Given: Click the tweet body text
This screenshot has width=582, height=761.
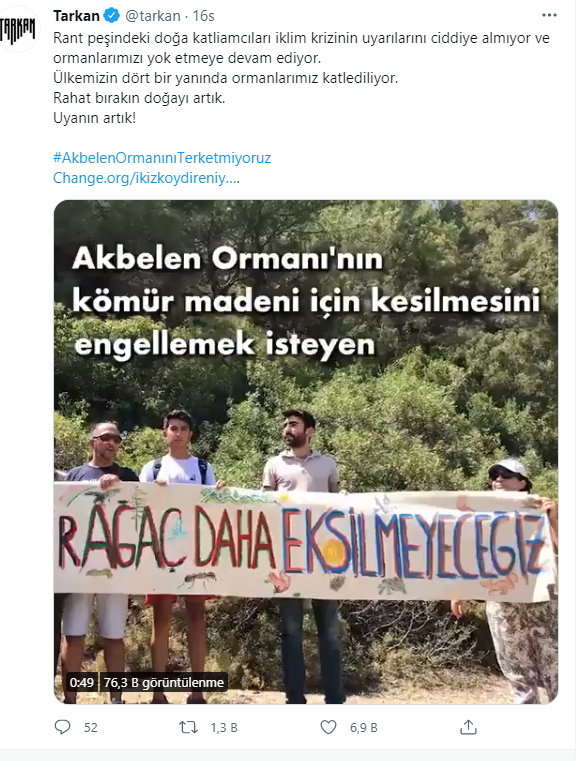Looking at the screenshot, I should [301, 78].
